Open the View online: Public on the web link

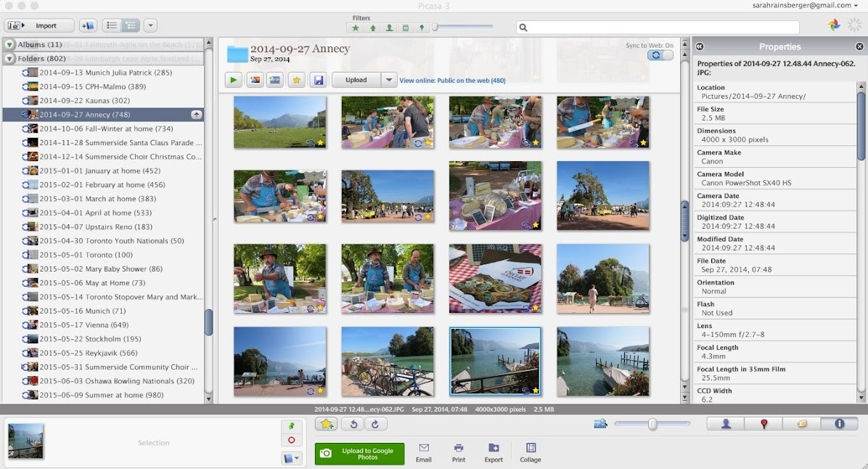point(452,81)
